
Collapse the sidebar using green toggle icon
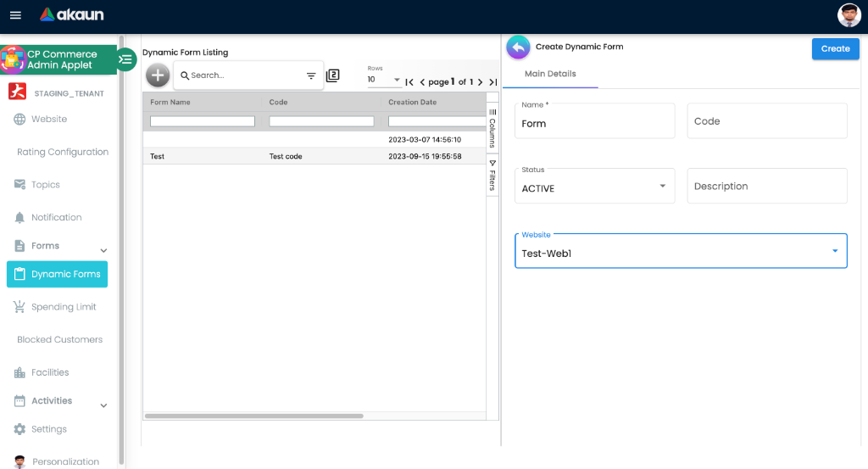pyautogui.click(x=125, y=59)
